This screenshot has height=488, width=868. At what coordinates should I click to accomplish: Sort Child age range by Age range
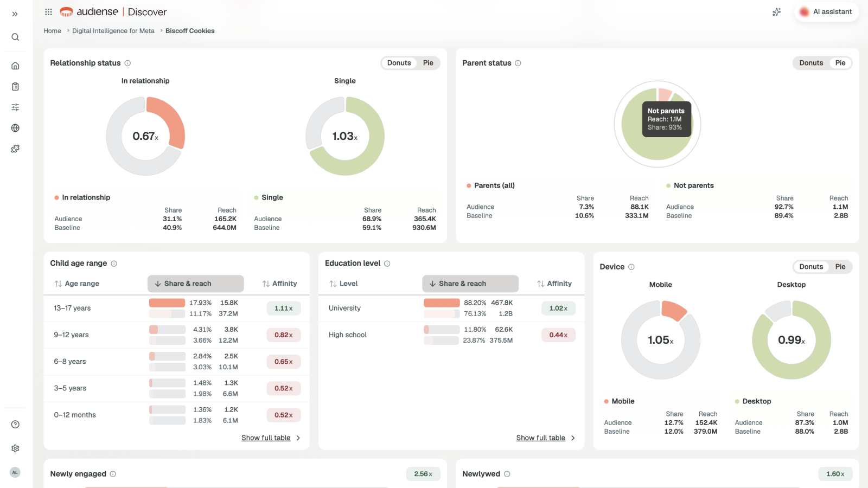pos(76,284)
